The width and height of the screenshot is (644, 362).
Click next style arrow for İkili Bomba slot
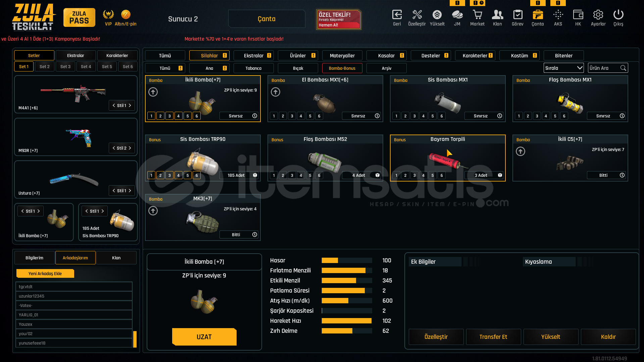[x=39, y=211]
